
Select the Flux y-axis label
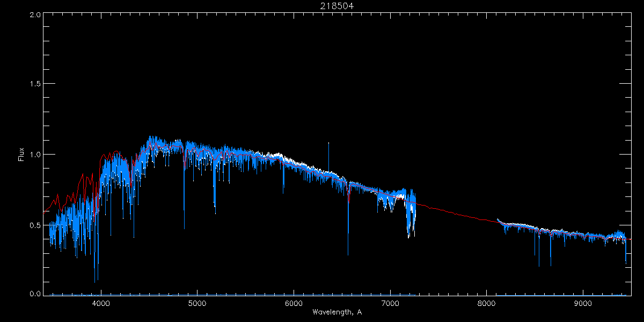[x=21, y=155]
